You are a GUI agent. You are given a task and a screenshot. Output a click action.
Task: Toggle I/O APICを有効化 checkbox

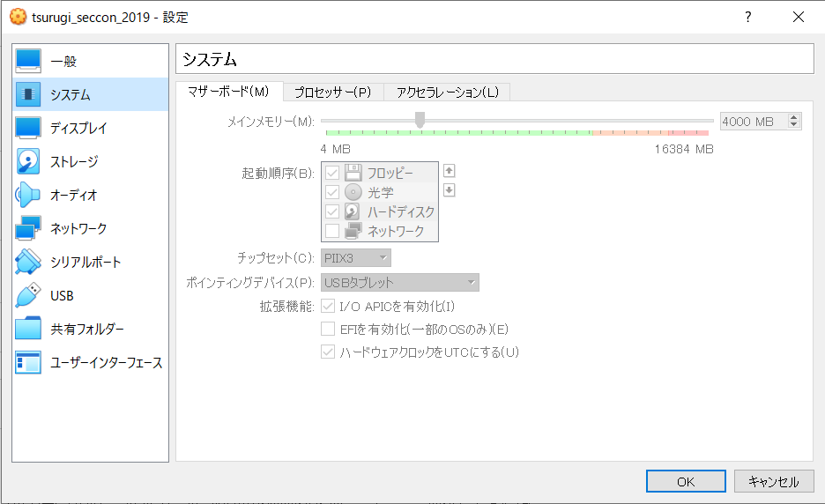pos(328,306)
